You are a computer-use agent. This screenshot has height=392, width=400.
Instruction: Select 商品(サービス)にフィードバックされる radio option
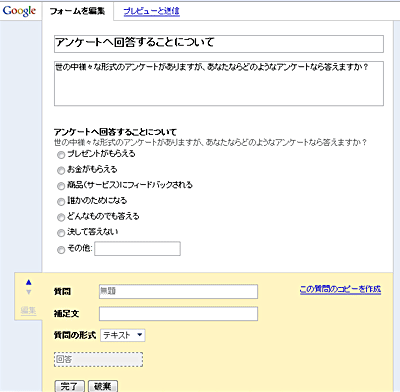point(61,186)
